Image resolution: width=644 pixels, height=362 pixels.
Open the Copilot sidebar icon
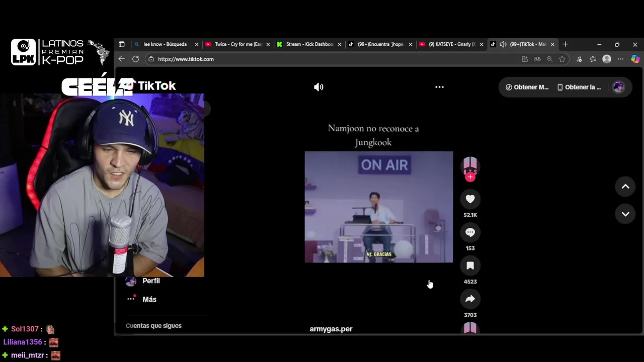[x=635, y=59]
